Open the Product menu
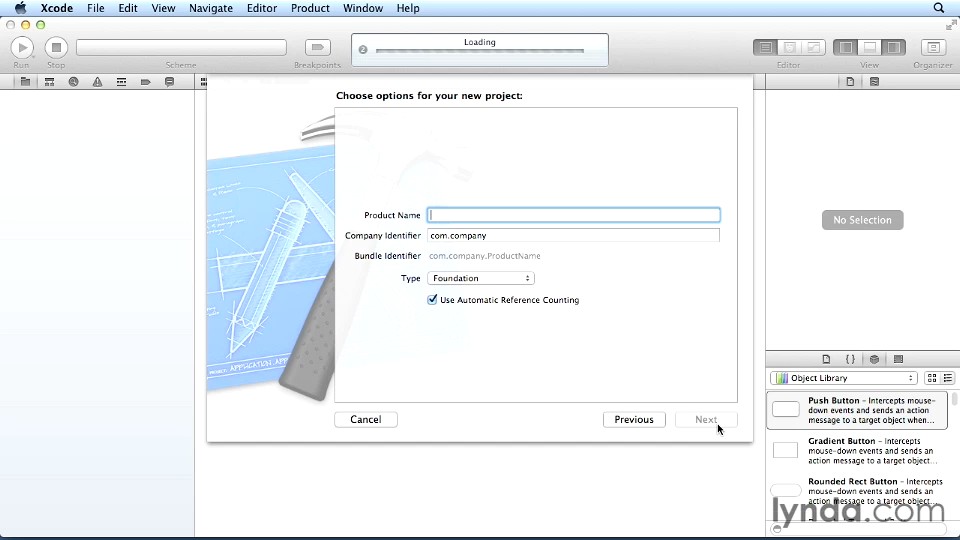Viewport: 960px width, 540px height. point(310,8)
